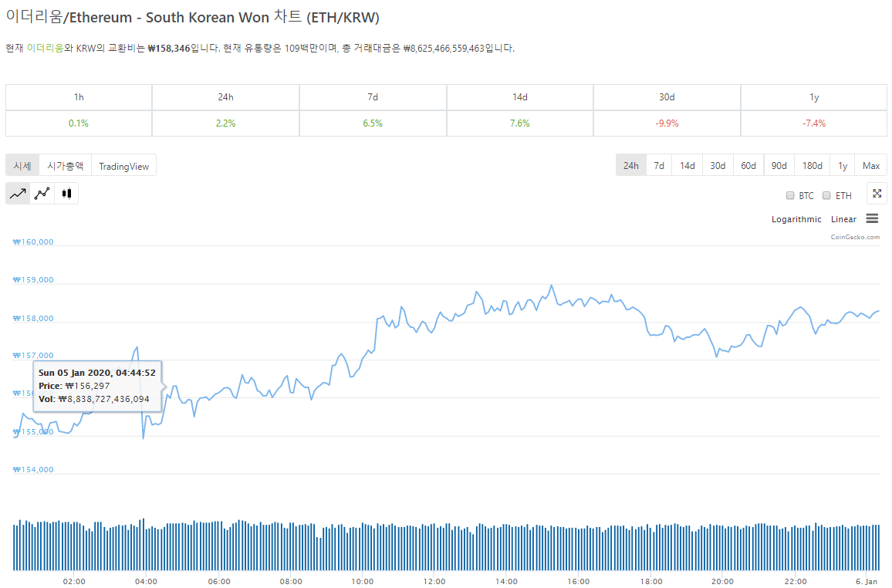
Task: Switch chart to Linear scale
Action: [x=843, y=220]
